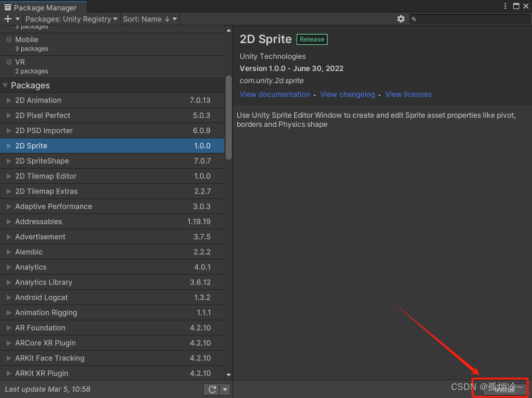Select the Package Manager tab
532x398 pixels.
click(x=44, y=7)
